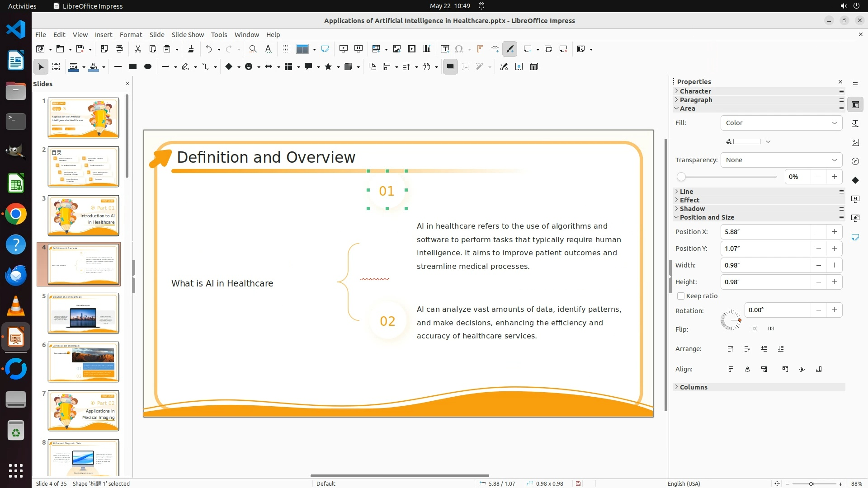
Task: Insert a text box with toolbar icon
Action: (x=445, y=49)
